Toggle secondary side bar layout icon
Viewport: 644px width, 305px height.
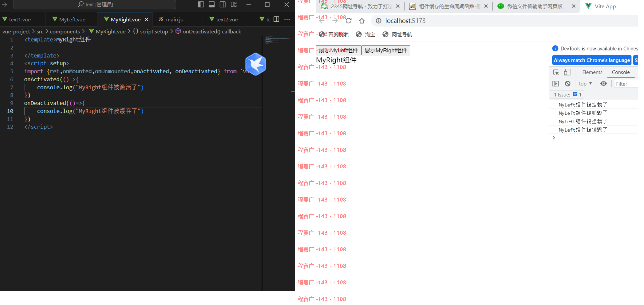223,5
